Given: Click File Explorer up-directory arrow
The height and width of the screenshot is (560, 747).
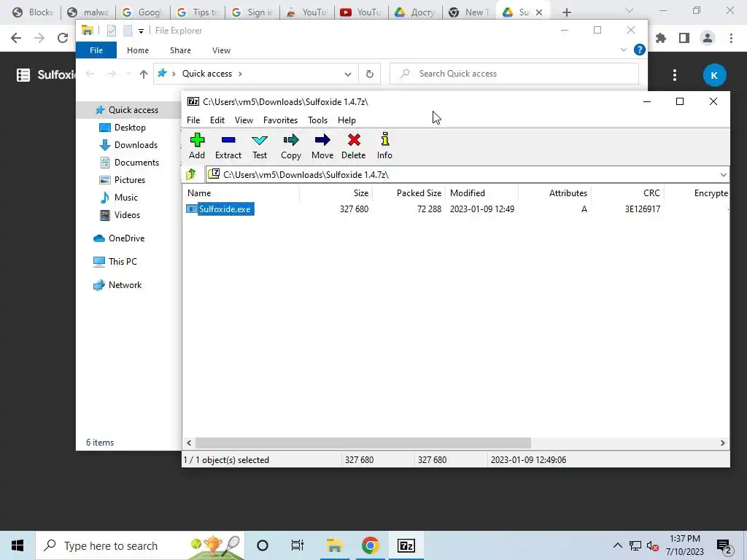Looking at the screenshot, I should (x=144, y=74).
